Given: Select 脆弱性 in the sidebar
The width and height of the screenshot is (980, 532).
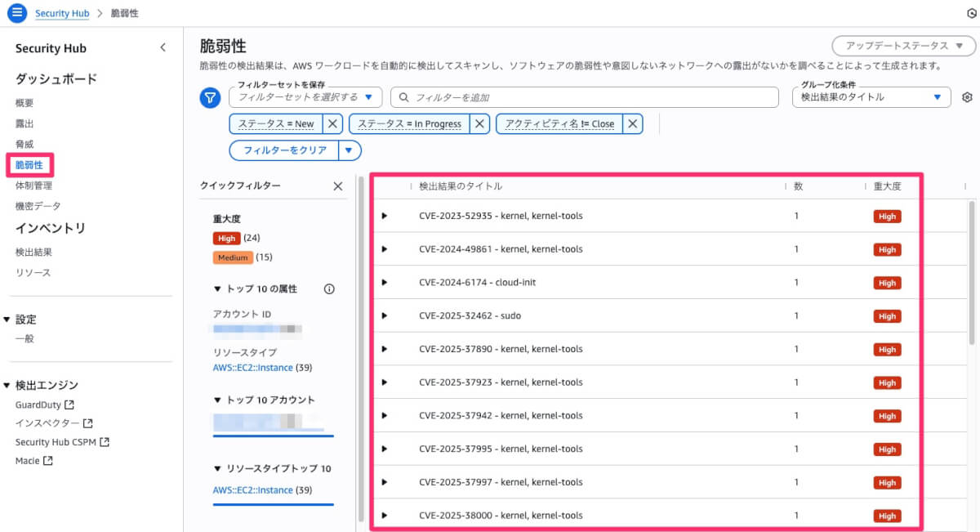Looking at the screenshot, I should click(29, 165).
